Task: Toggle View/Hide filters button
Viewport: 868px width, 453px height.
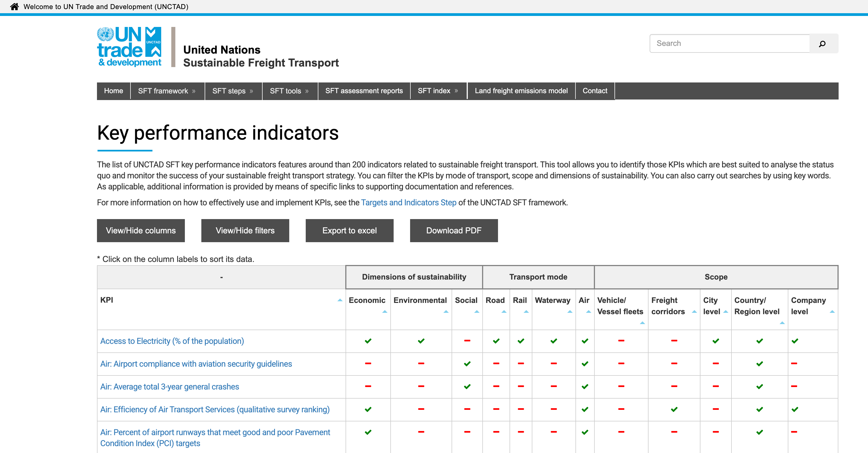Action: pyautogui.click(x=245, y=230)
